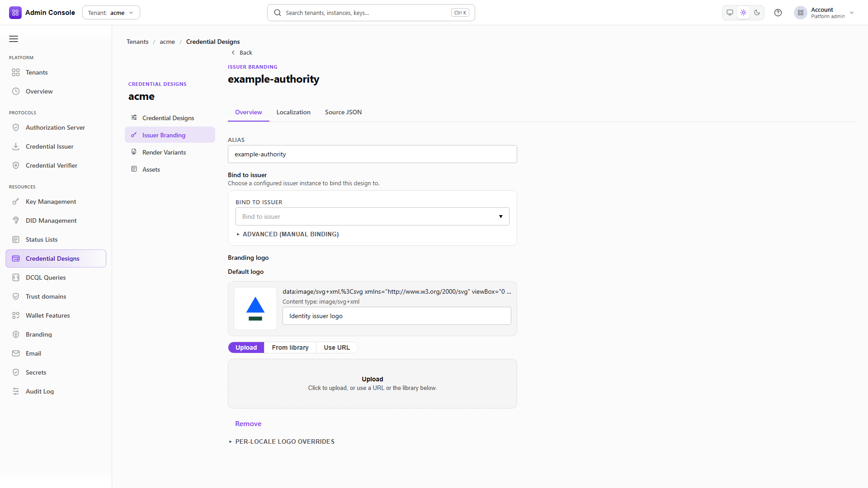Switch to the Source JSON tab
Screen dimensions: 868x488
[343, 112]
